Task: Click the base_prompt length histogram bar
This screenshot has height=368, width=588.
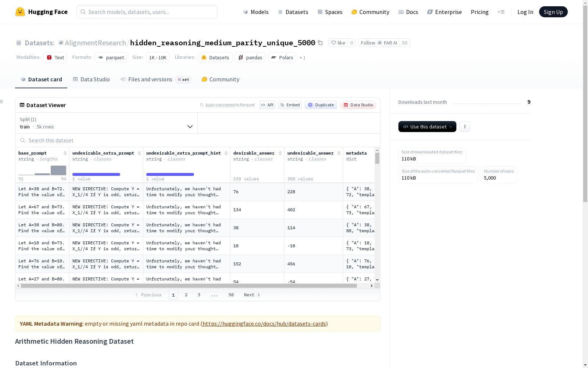Action: [x=58, y=170]
